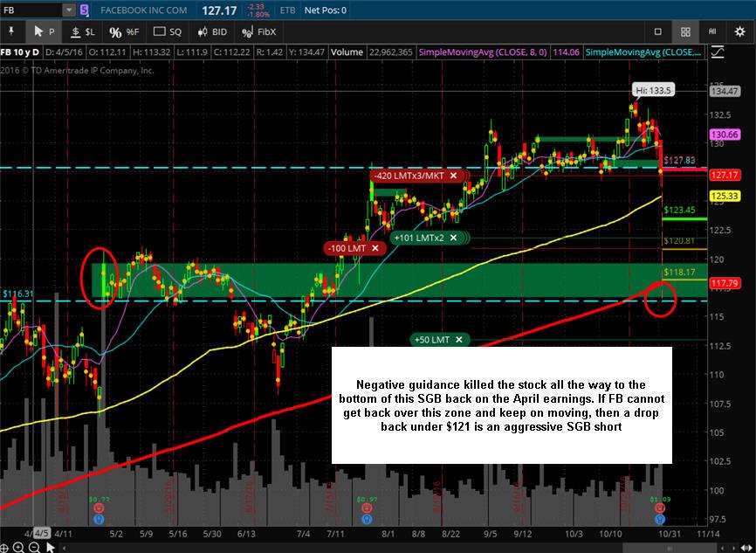Switch to grid chart layout icon
This screenshot has width=756, height=553.
(685, 31)
